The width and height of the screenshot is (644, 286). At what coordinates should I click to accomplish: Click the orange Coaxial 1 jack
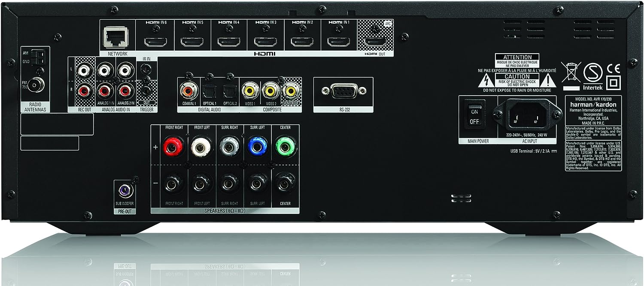pyautogui.click(x=188, y=90)
